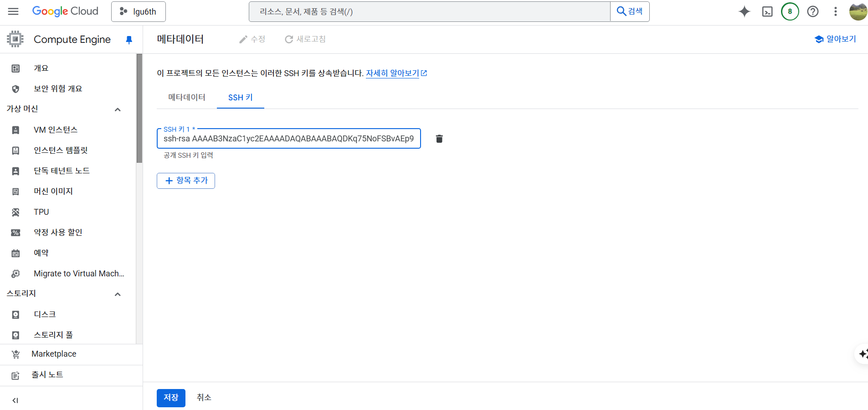
Task: Open 머신 이미지 page
Action: coord(68,192)
